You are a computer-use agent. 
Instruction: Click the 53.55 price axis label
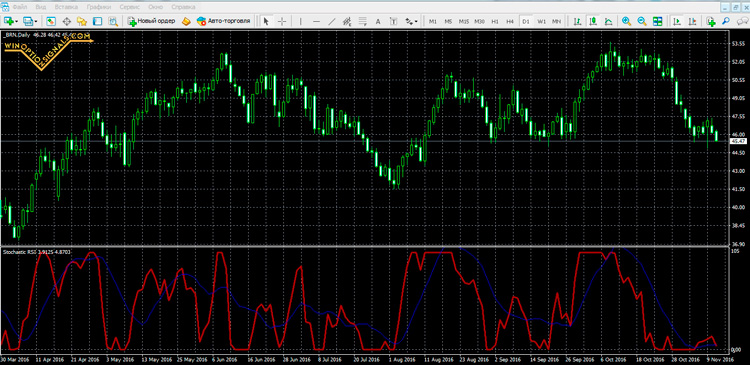[738, 44]
